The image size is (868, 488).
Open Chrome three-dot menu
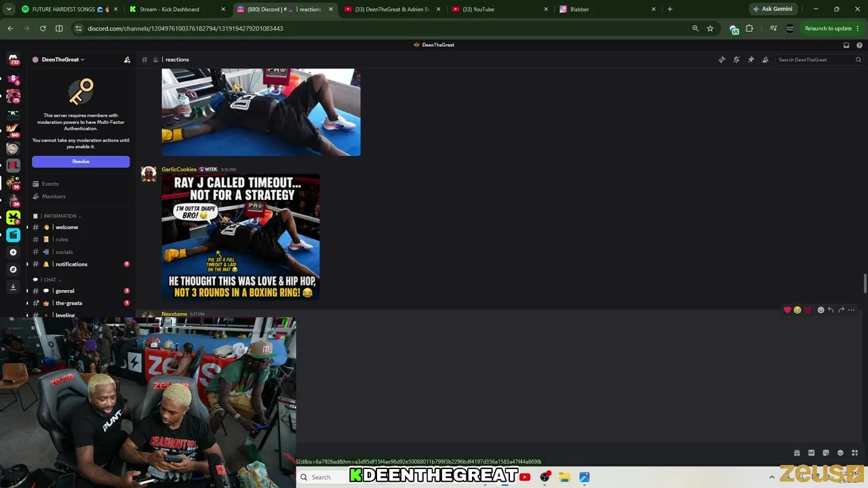[858, 28]
